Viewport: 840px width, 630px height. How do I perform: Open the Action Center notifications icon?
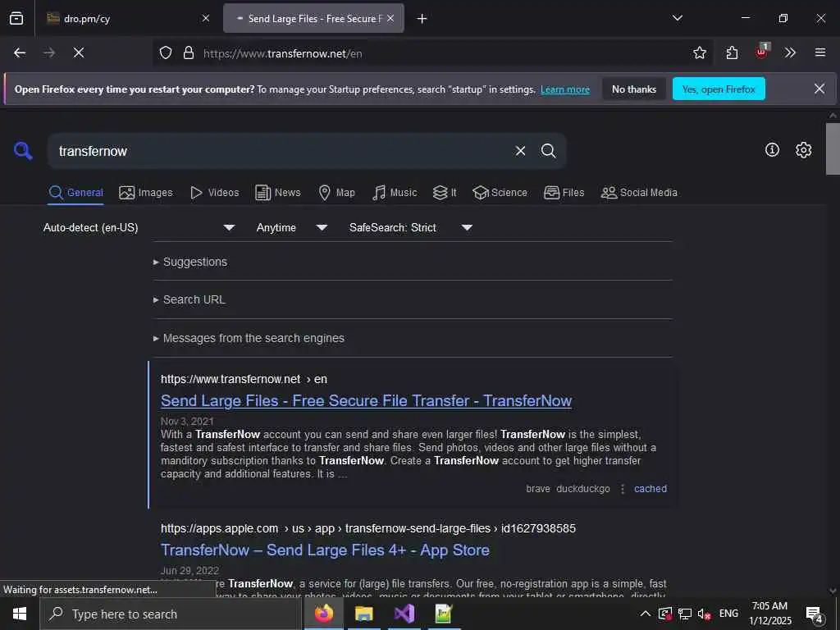[815, 614]
